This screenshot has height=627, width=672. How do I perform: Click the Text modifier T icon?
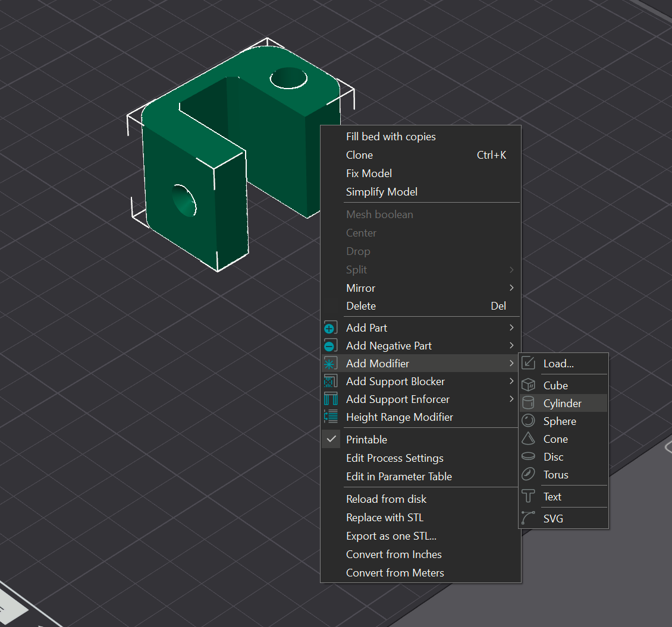tap(529, 496)
